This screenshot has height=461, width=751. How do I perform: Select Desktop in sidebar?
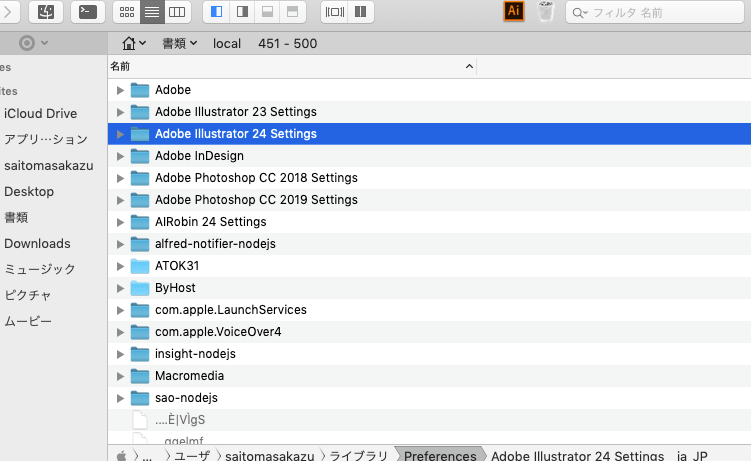pos(29,191)
